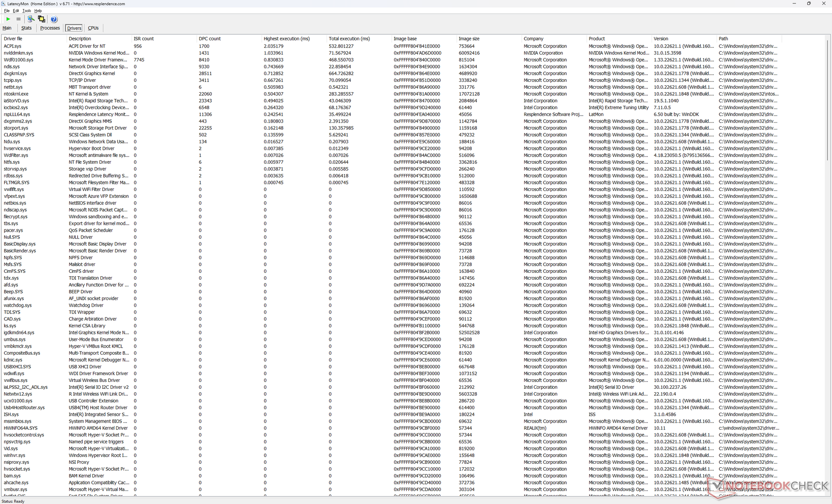This screenshot has width=832, height=504.
Task: Sort by the Company column header
Action: pyautogui.click(x=533, y=39)
